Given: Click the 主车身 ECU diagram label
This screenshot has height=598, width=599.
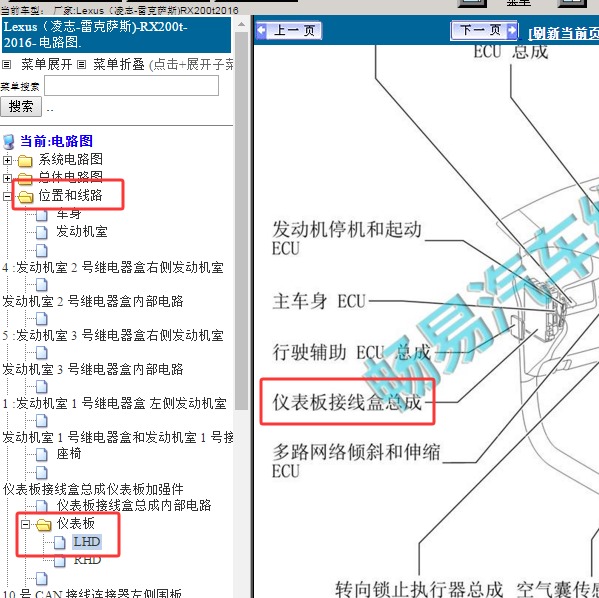Looking at the screenshot, I should pos(319,301).
